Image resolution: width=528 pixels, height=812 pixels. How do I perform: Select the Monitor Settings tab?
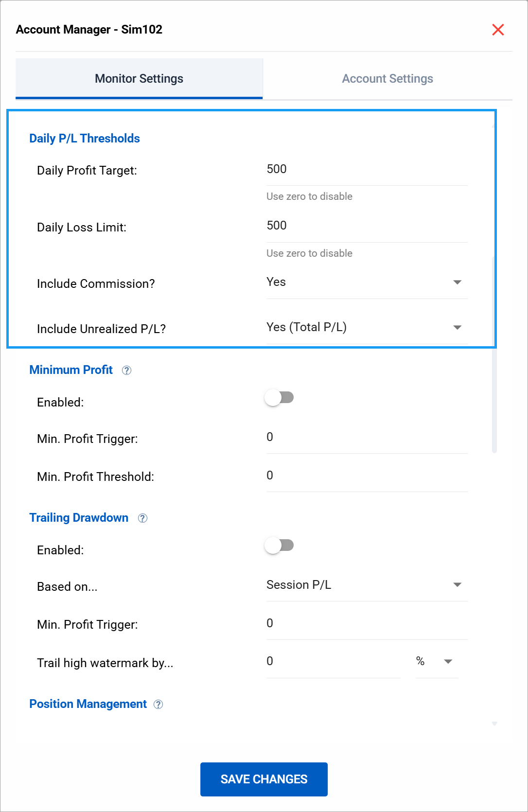click(x=139, y=79)
